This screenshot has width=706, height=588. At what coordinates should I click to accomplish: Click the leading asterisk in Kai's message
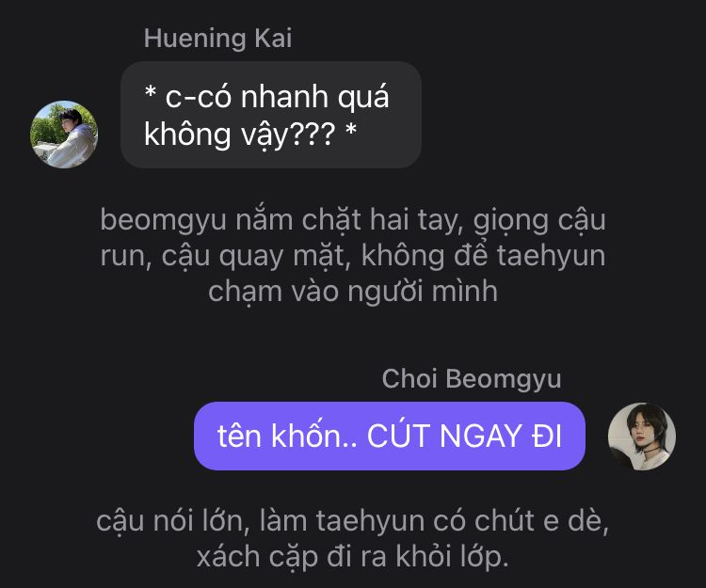pyautogui.click(x=151, y=93)
